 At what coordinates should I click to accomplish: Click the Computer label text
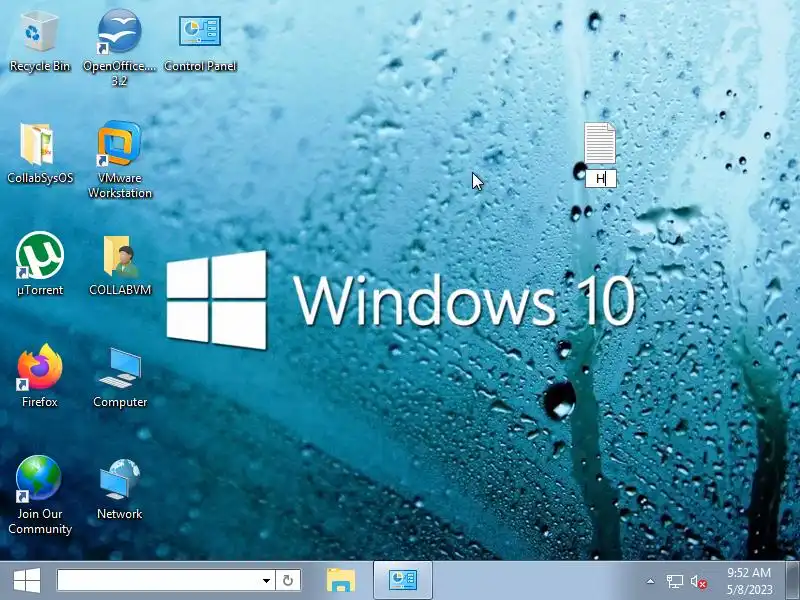tap(120, 402)
